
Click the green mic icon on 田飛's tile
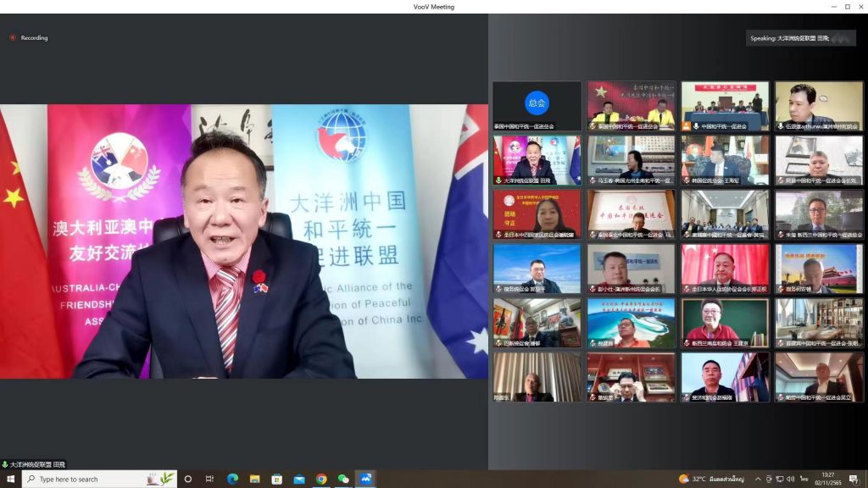click(498, 180)
